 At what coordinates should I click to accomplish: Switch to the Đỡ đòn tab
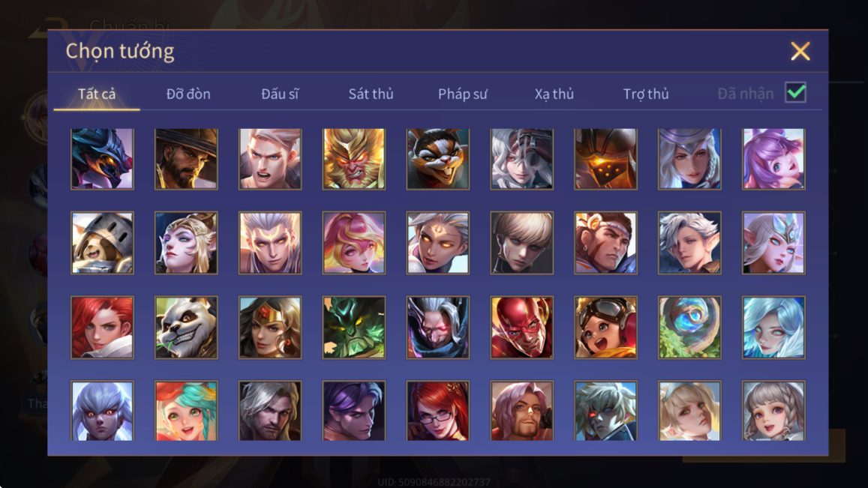click(x=188, y=94)
